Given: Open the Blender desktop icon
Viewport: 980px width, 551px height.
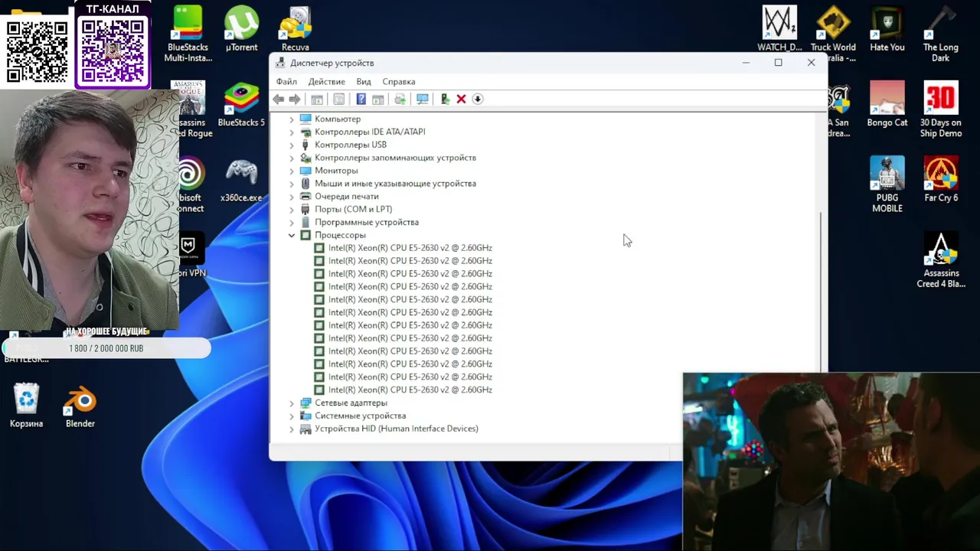Looking at the screenshot, I should [x=80, y=406].
